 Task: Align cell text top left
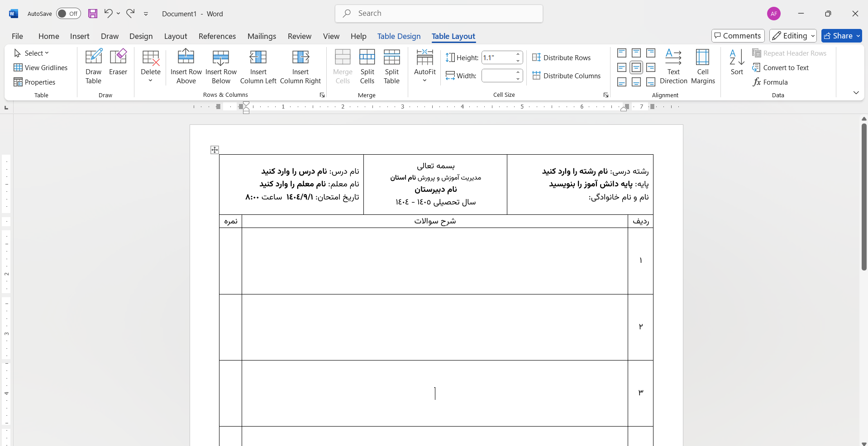(622, 53)
